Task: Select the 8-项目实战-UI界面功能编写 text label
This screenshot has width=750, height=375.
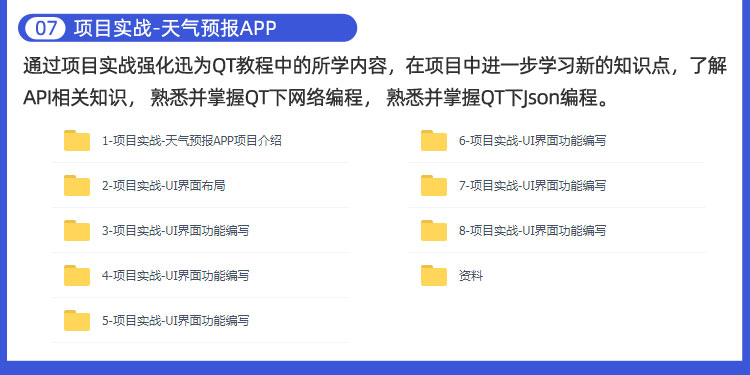Action: (532, 231)
